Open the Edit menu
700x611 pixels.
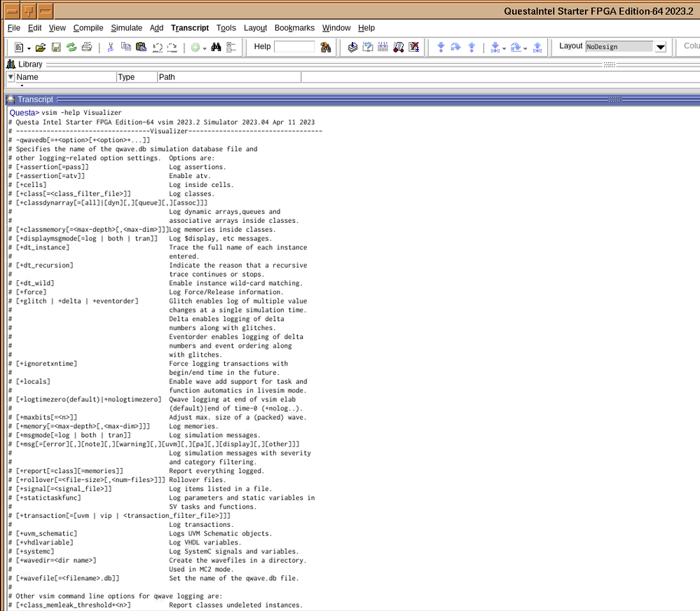35,27
